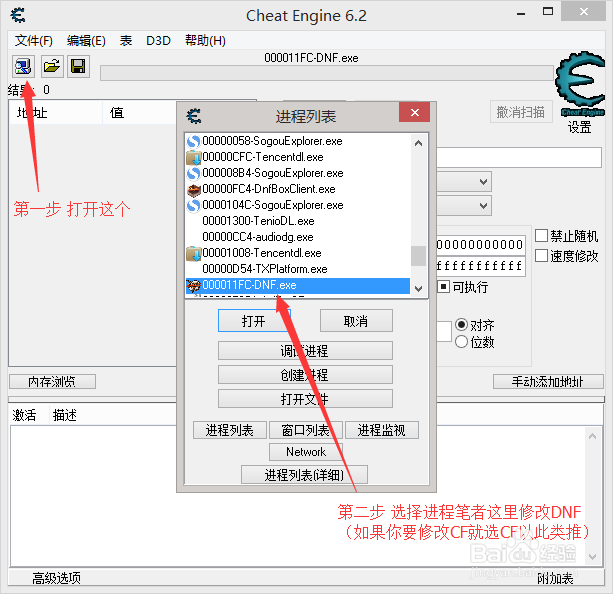Select 0000104C-SogouExplorer.exe process

point(298,205)
